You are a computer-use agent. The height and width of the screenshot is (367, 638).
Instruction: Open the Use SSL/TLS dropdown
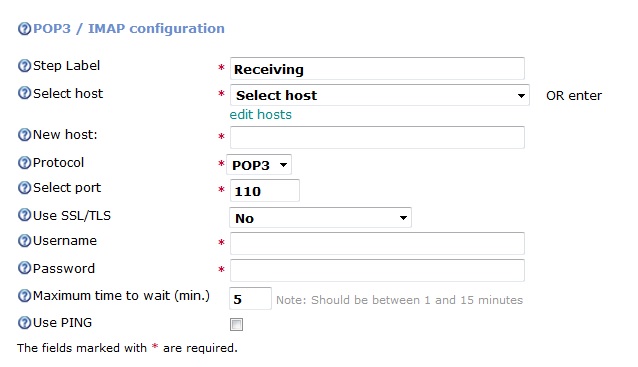click(320, 218)
